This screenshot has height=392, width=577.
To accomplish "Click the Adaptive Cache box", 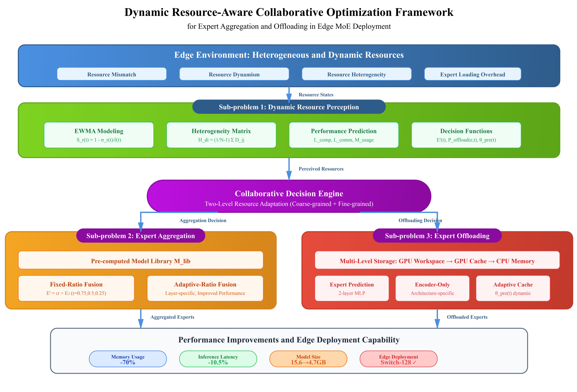I will click(513, 288).
